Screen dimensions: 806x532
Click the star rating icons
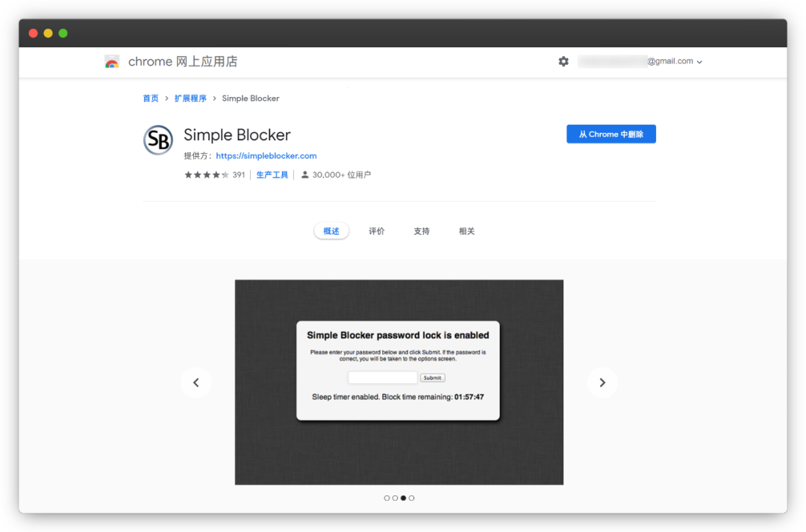point(207,175)
